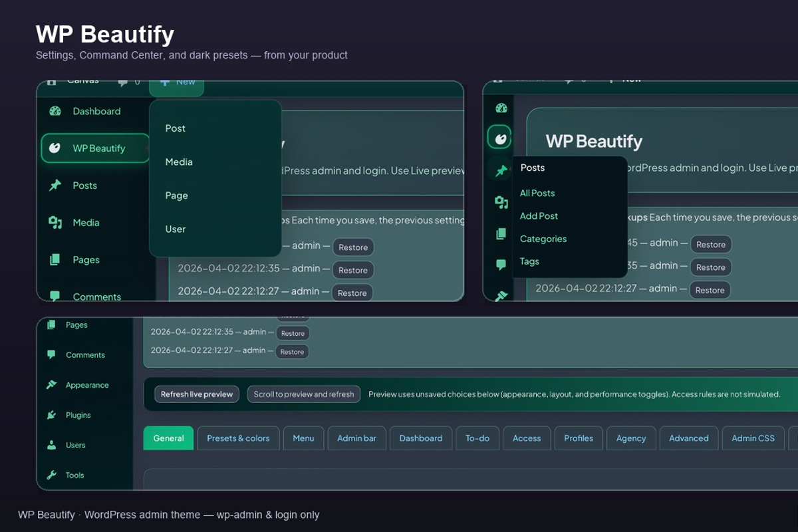Restore the 22:12:27 backup in collapsed-sidebar screenshot
The width and height of the screenshot is (798, 532).
[x=710, y=290]
